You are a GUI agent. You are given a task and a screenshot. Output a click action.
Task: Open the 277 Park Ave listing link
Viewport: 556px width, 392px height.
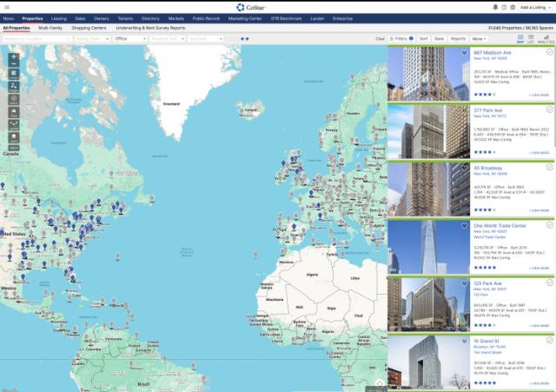coord(488,110)
